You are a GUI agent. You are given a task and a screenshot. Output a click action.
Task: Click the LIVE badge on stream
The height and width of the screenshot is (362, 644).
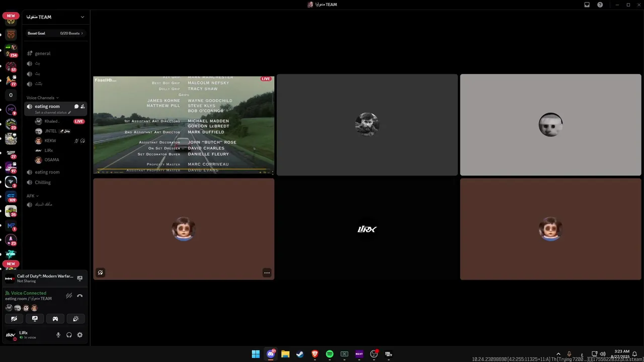[266, 79]
